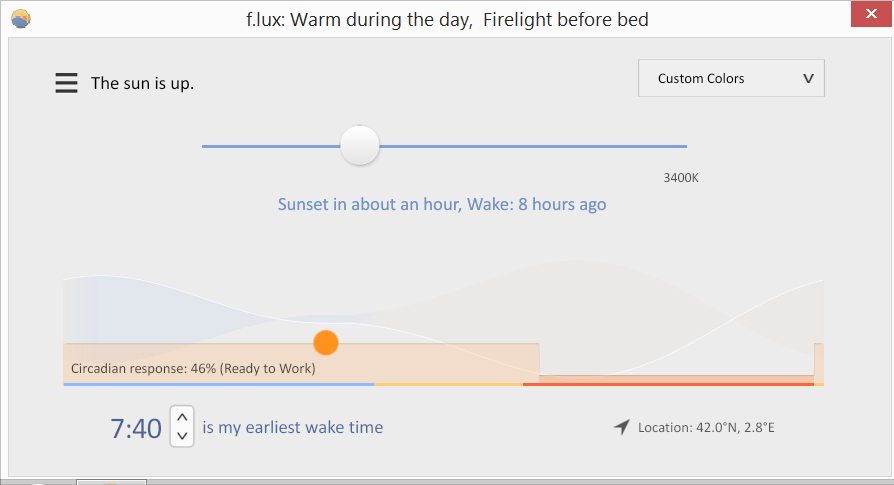Image resolution: width=894 pixels, height=485 pixels.
Task: Click the location arrow icon
Action: [622, 427]
